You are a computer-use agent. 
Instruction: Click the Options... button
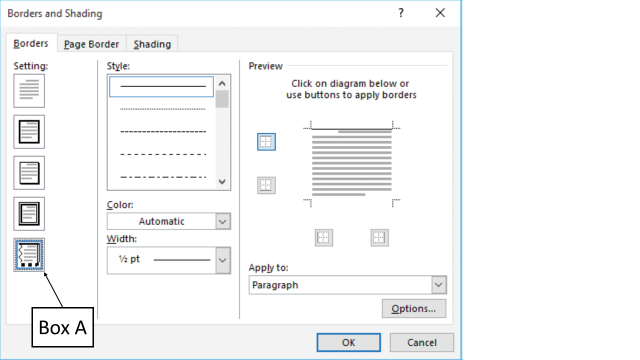tap(414, 309)
